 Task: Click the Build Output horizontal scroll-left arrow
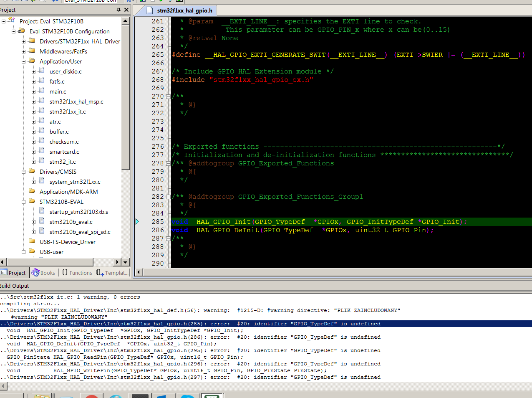pyautogui.click(x=3, y=386)
